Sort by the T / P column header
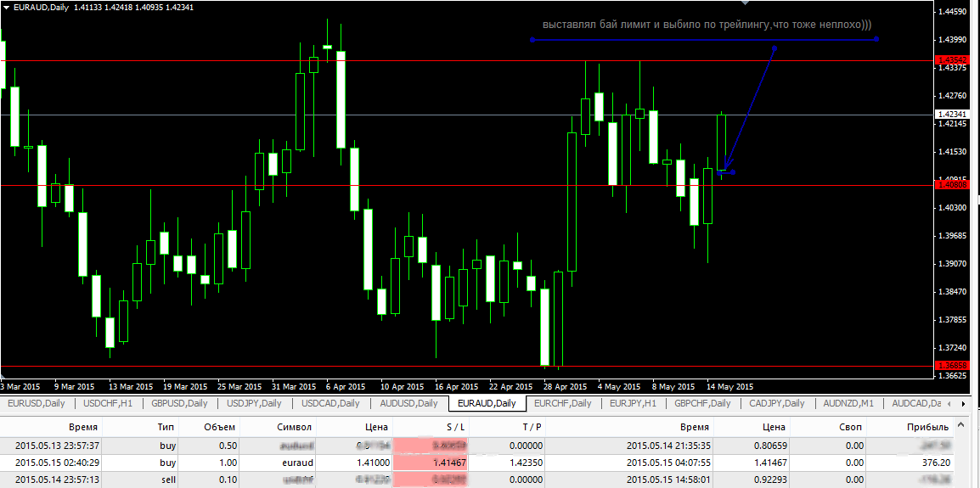Screen dimensions: 980x488 [x=508, y=428]
